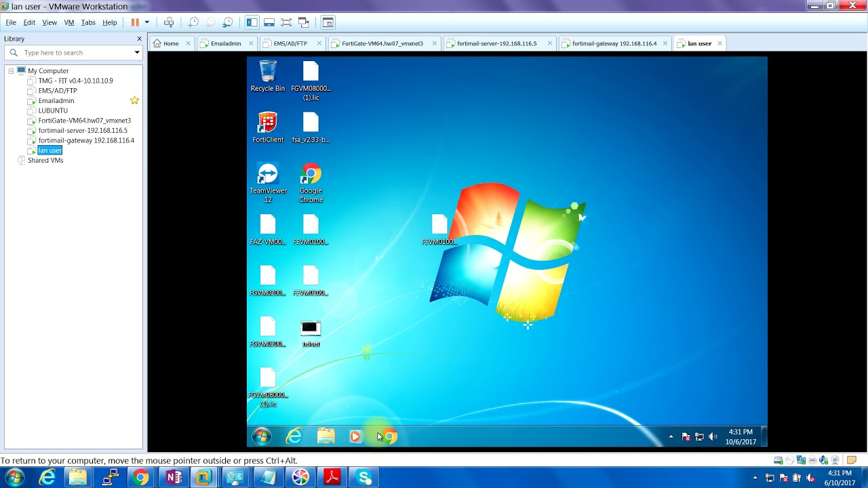Click the VMware Workstation host taskbar icon
The width and height of the screenshot is (868, 488).
(x=203, y=478)
